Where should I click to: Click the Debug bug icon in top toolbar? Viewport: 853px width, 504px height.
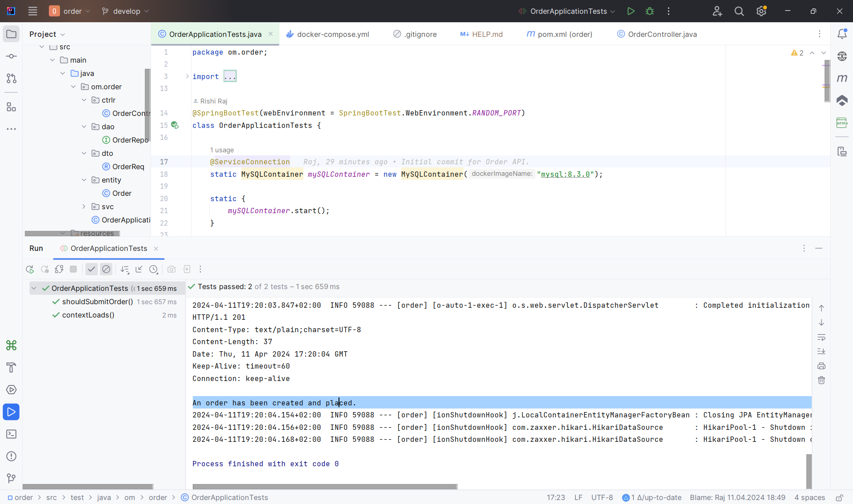(x=650, y=11)
